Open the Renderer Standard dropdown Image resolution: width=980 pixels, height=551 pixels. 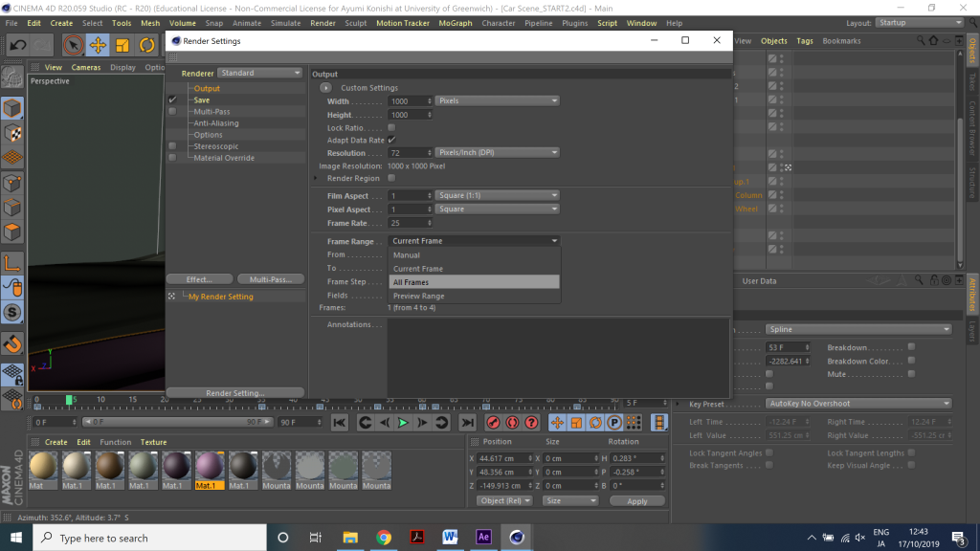pyautogui.click(x=260, y=73)
